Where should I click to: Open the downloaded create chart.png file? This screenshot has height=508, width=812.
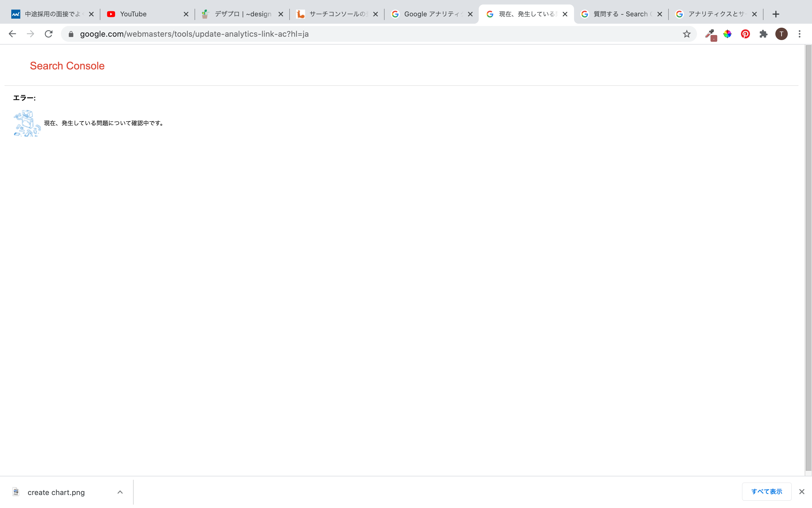click(56, 492)
